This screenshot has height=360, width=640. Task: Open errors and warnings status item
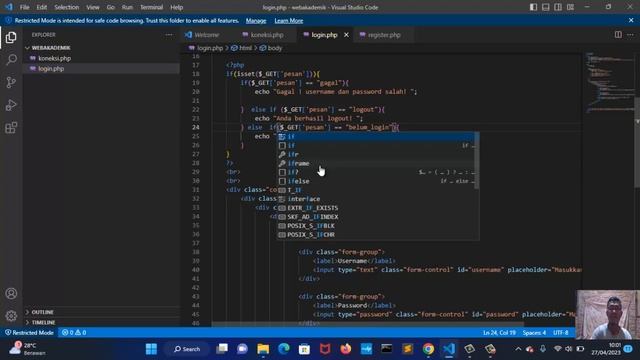pos(74,333)
